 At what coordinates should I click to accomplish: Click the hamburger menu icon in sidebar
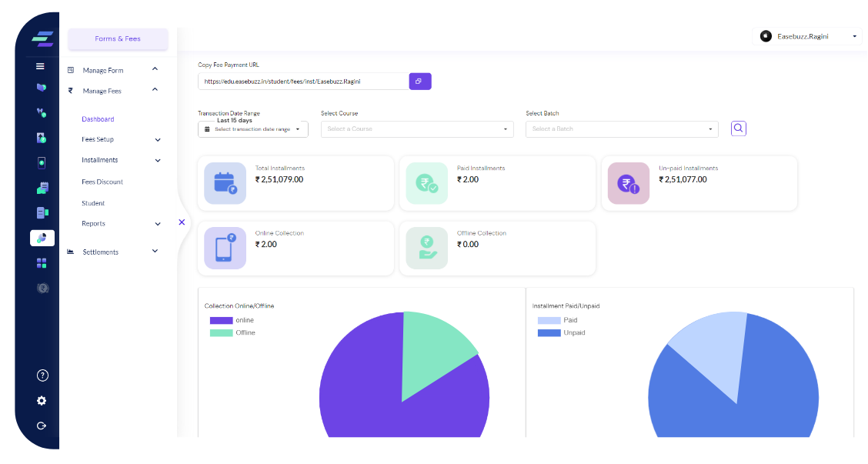click(40, 66)
